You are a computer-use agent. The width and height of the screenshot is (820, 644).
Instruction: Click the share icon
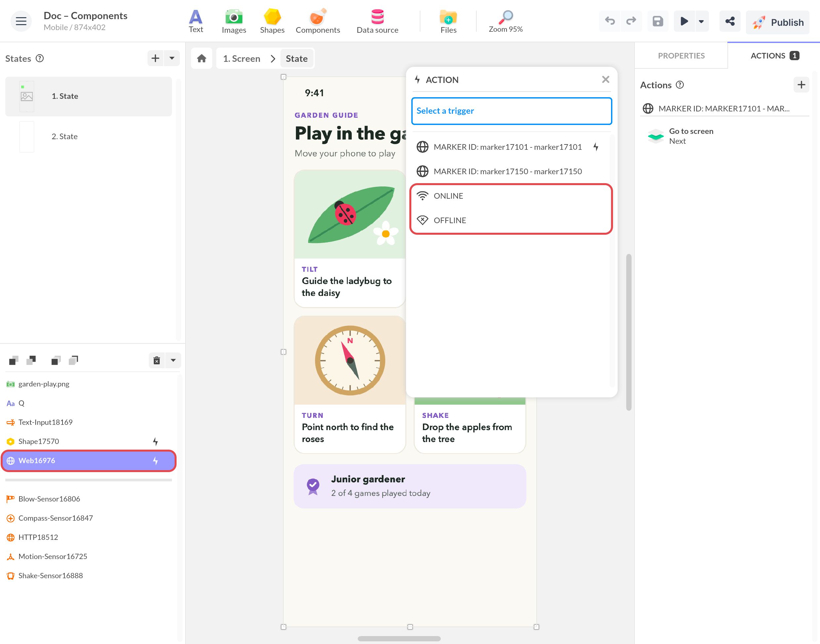pyautogui.click(x=730, y=21)
